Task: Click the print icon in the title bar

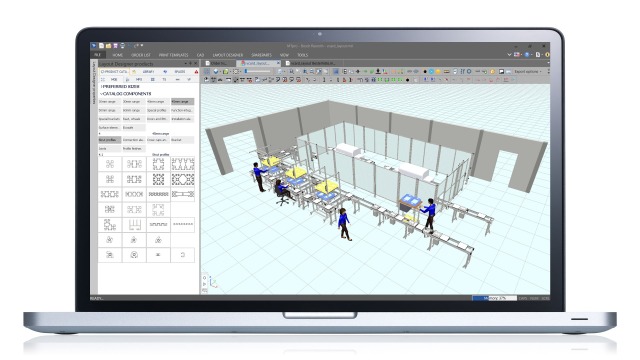Action: (x=122, y=46)
